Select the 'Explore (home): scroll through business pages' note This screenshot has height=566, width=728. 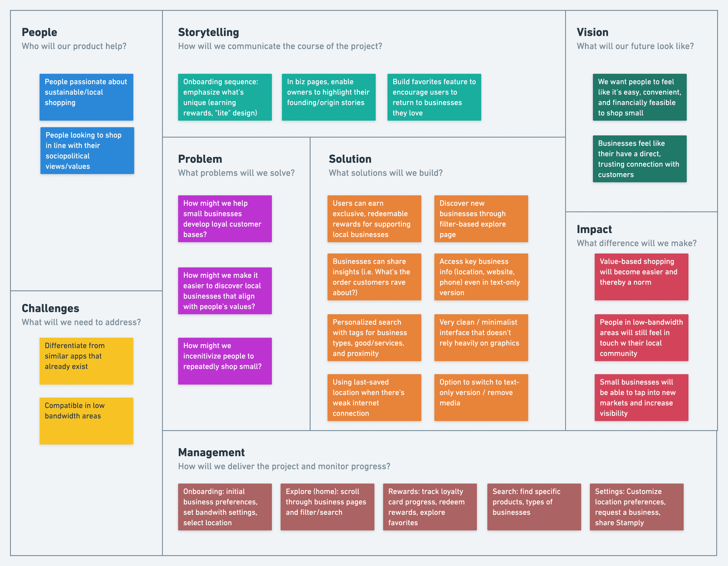(x=327, y=507)
